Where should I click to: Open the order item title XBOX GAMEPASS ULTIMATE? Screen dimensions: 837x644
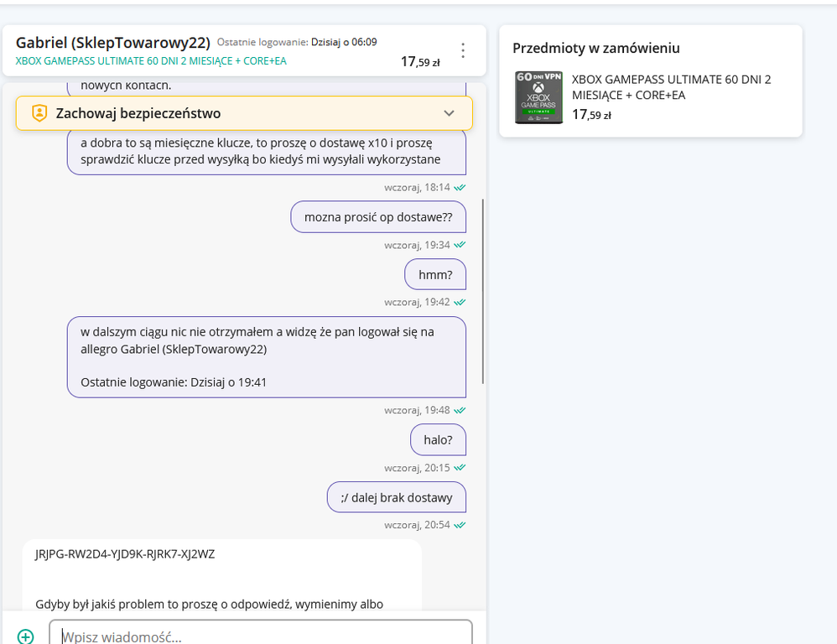click(671, 87)
